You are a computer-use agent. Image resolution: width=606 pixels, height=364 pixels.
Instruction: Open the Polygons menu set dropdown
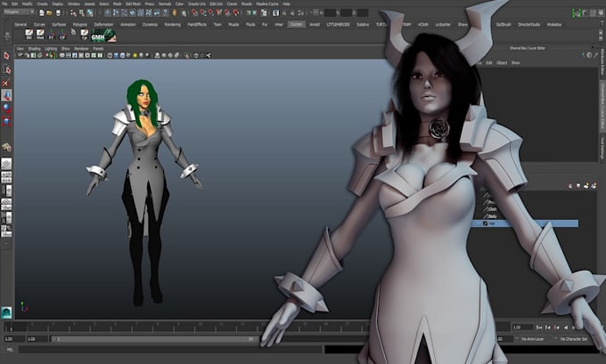[x=19, y=12]
